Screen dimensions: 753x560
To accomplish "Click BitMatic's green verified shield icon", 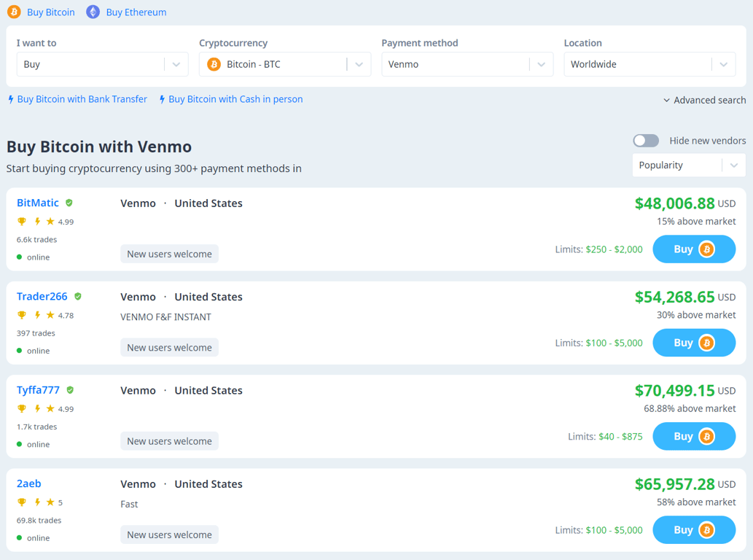I will 69,203.
